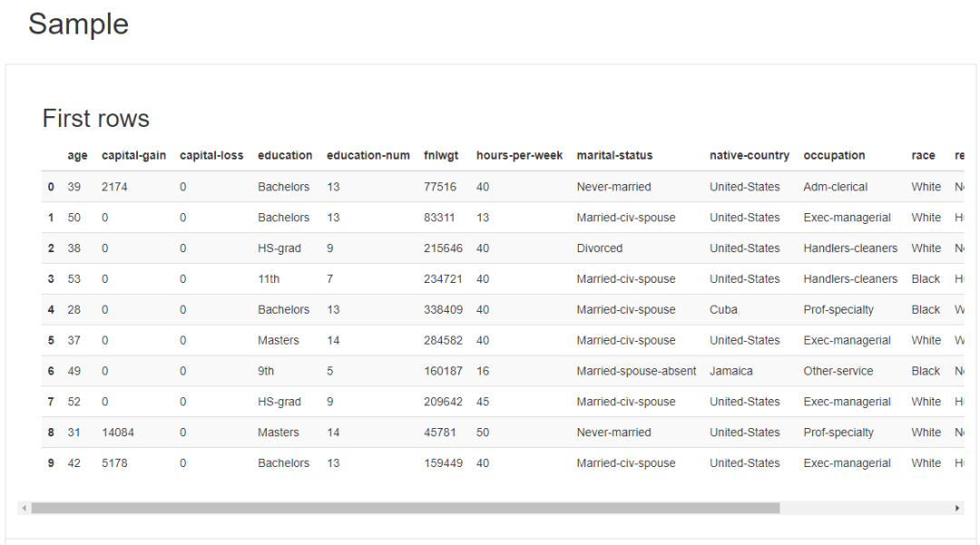Click the horizontal scrollbar thumb

point(405,509)
